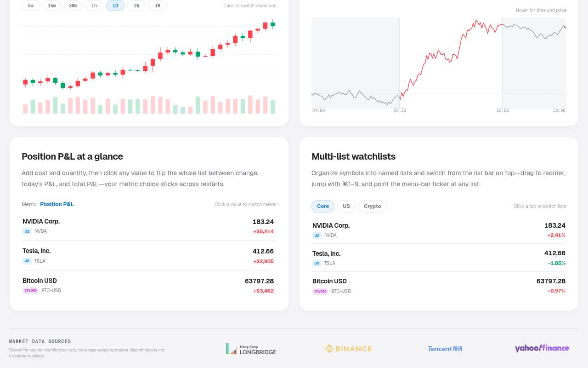The width and height of the screenshot is (588, 368).
Task: Switch metric via Position P&L label
Action: click(x=57, y=204)
